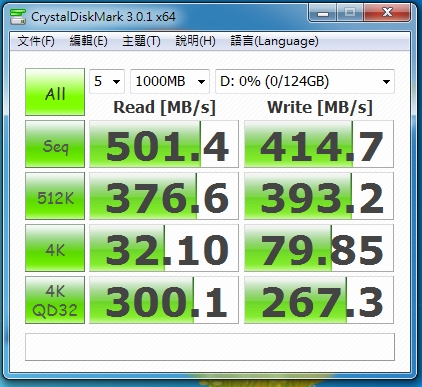Open the 編輯(E) menu
Screen dimensions: 422x387
tap(88, 41)
